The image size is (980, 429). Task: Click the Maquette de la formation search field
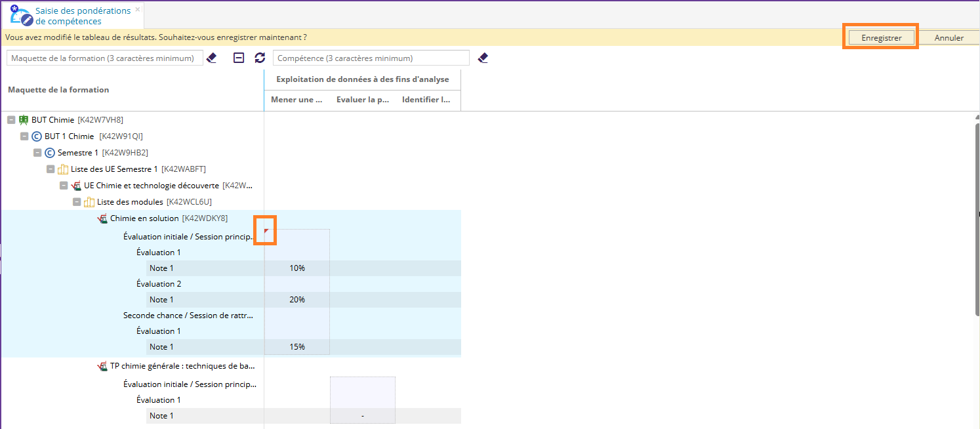click(x=104, y=58)
